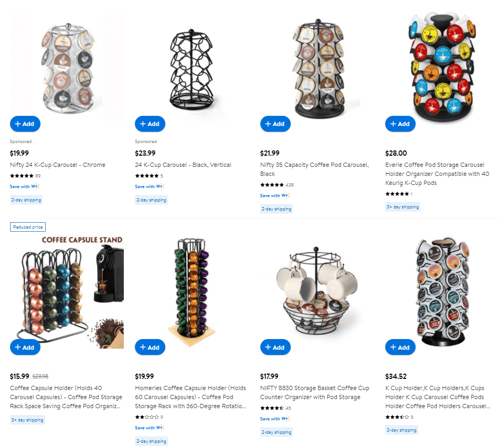This screenshot has width=499, height=448.
Task: Add the $15.99 Coffee Capsule Holder
Action: pyautogui.click(x=25, y=347)
